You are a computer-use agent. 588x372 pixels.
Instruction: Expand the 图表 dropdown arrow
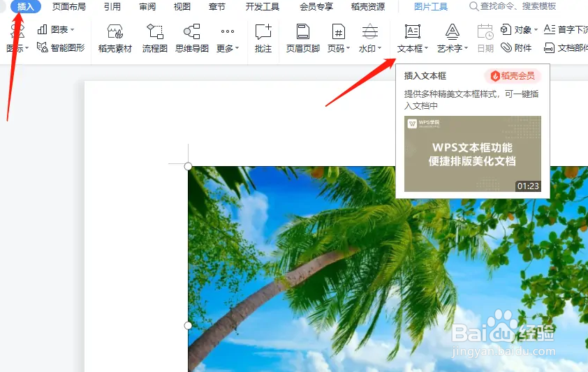(73, 29)
